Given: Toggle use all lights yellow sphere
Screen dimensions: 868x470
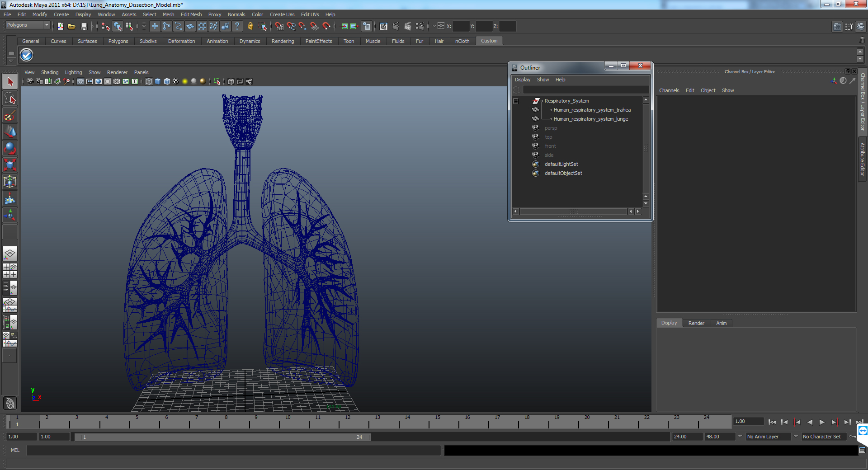Looking at the screenshot, I should (x=185, y=81).
